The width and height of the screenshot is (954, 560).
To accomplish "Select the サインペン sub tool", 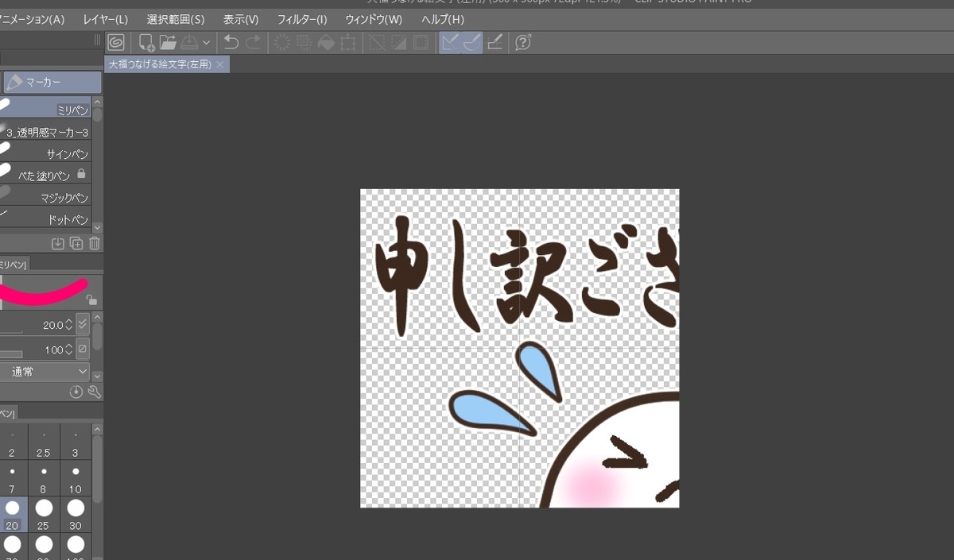I will click(x=45, y=153).
